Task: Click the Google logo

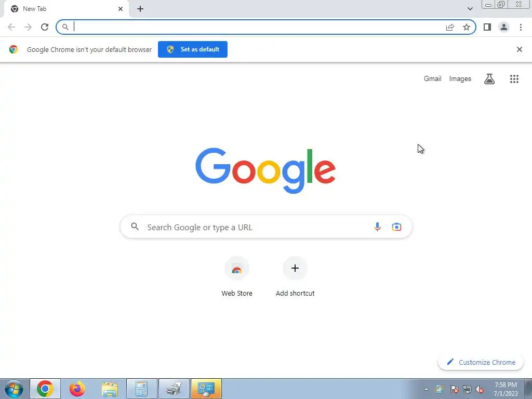Action: click(265, 170)
